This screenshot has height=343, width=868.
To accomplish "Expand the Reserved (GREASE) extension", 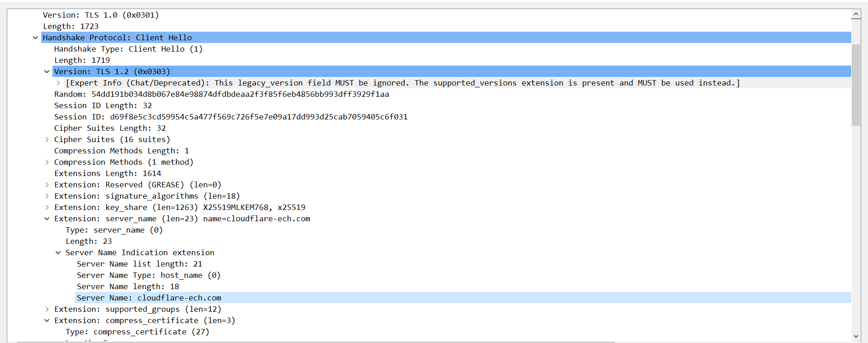I will click(47, 185).
